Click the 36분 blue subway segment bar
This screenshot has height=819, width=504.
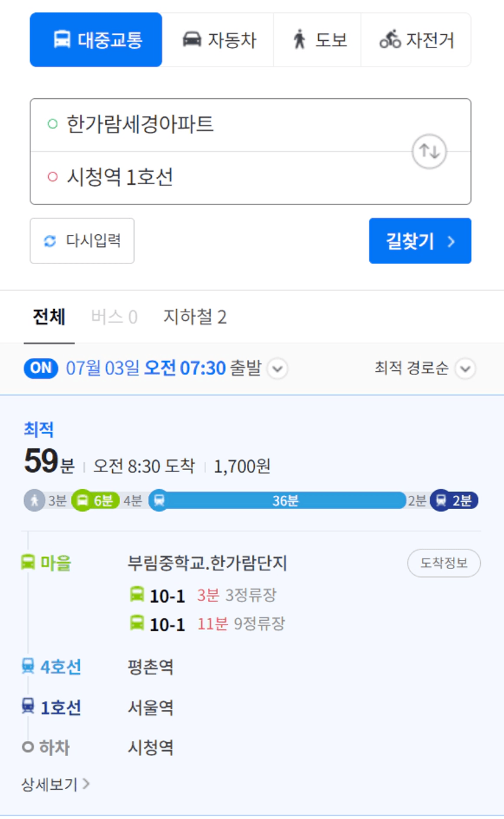click(285, 501)
